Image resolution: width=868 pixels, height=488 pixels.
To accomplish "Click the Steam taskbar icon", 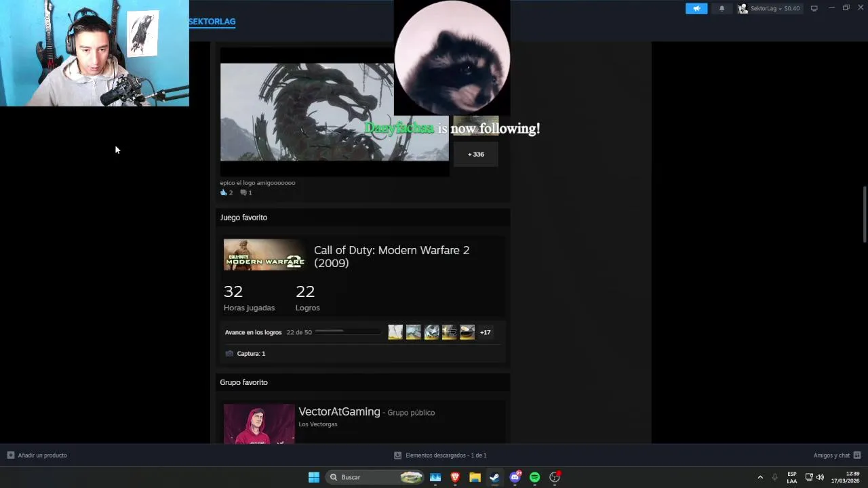I will click(x=495, y=477).
